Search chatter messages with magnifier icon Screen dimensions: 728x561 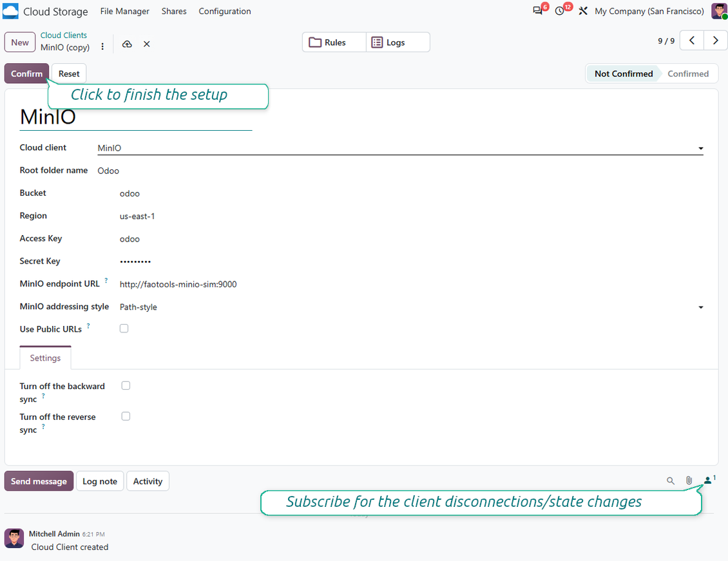pos(671,480)
